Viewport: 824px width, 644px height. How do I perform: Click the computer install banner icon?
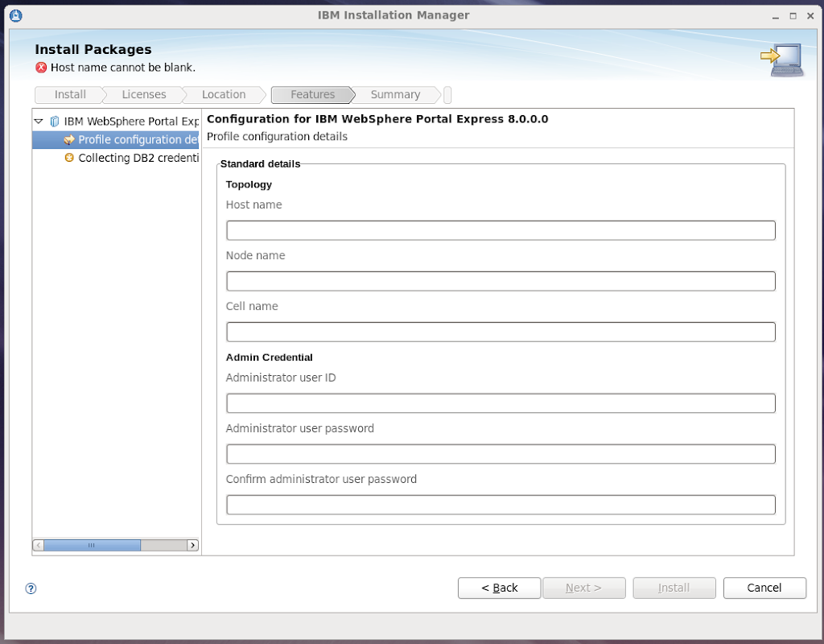point(781,60)
